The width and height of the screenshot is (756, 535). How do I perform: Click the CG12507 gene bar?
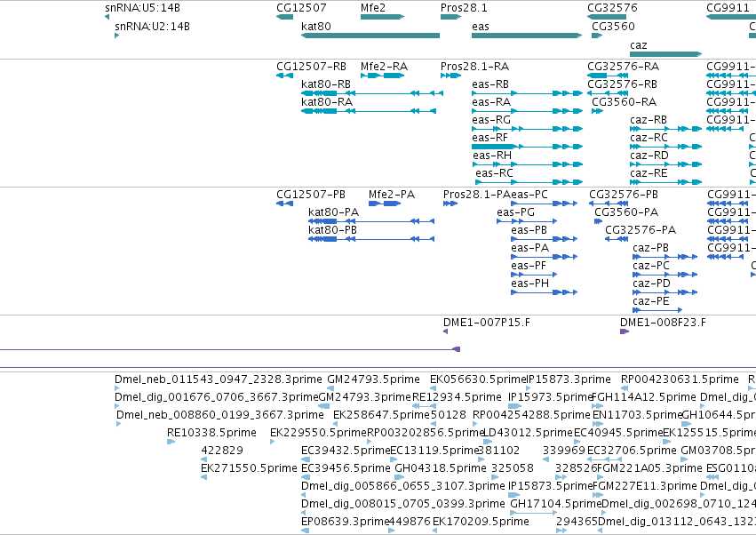pyautogui.click(x=284, y=17)
